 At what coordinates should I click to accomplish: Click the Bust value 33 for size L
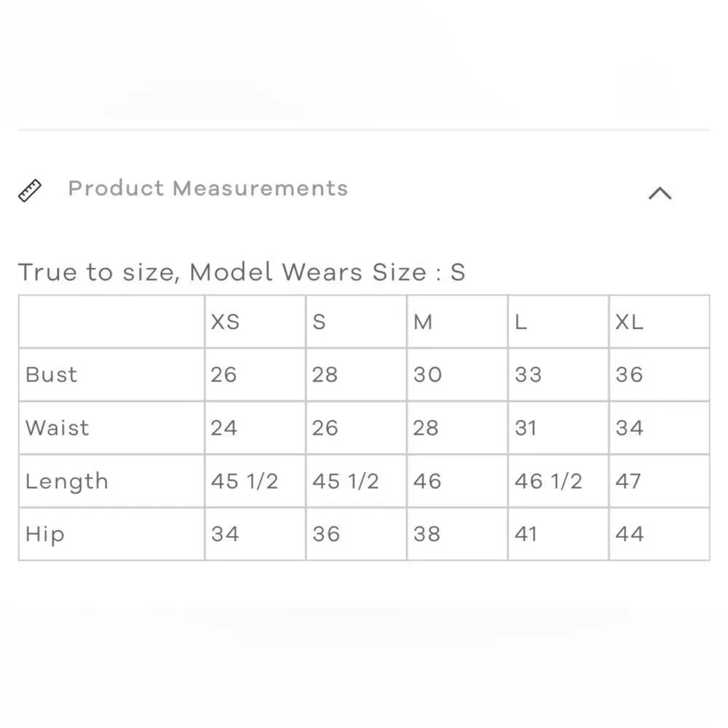(x=528, y=375)
